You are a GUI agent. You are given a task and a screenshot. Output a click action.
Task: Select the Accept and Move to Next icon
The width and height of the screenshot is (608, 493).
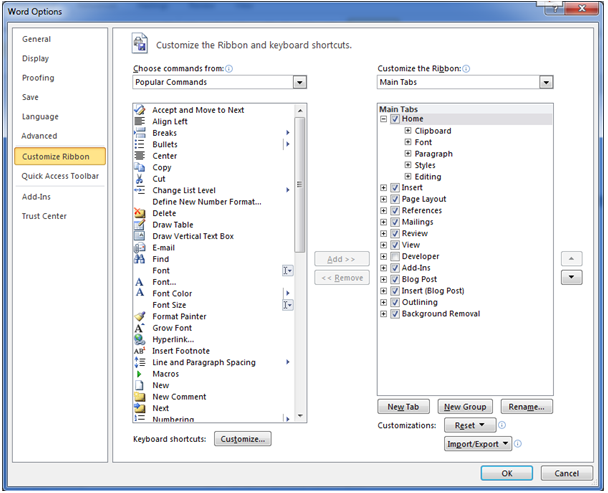pyautogui.click(x=140, y=110)
